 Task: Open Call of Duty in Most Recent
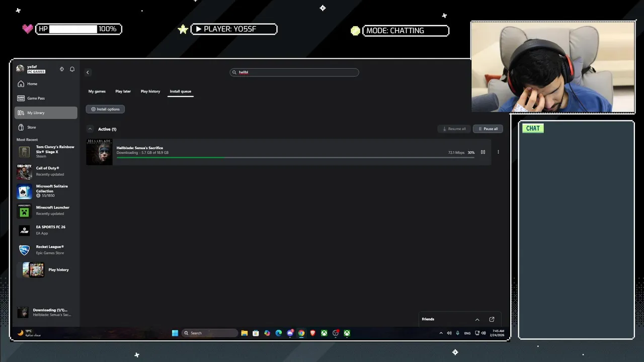point(46,171)
